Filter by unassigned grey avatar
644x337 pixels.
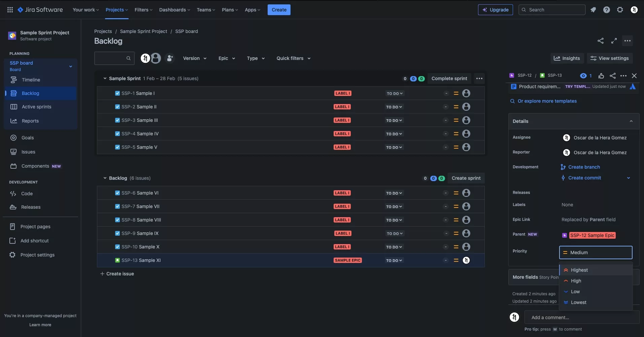[x=156, y=58]
